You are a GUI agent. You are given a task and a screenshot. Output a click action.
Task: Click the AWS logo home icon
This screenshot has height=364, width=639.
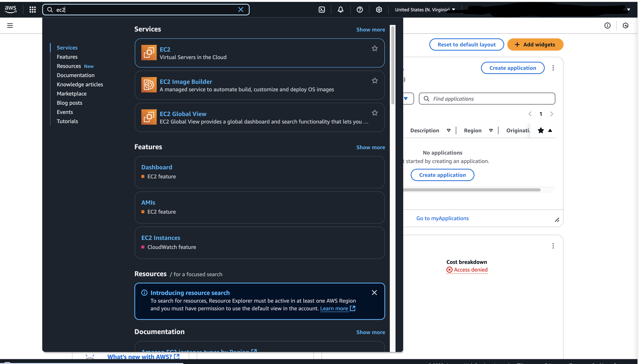pos(11,10)
